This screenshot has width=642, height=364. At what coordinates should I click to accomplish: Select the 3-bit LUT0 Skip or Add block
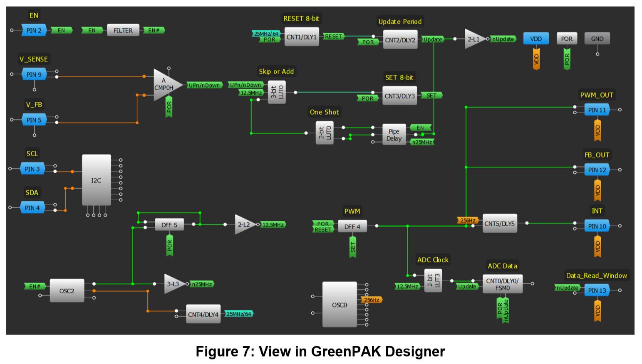click(277, 92)
